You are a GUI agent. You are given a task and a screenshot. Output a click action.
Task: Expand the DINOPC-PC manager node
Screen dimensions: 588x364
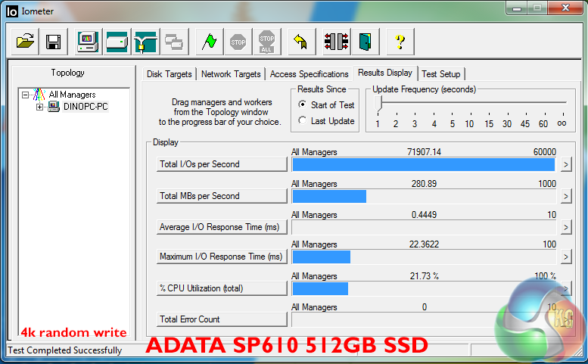(x=40, y=107)
